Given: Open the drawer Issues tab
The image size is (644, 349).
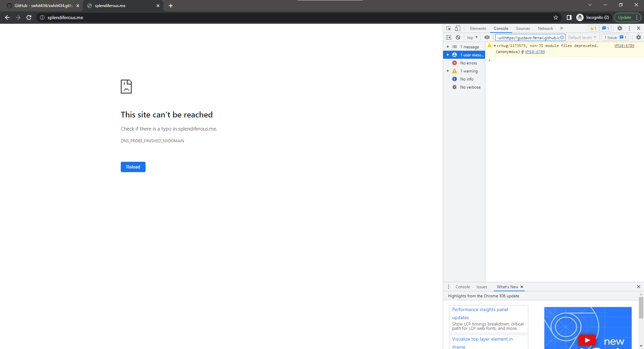Looking at the screenshot, I should point(482,287).
